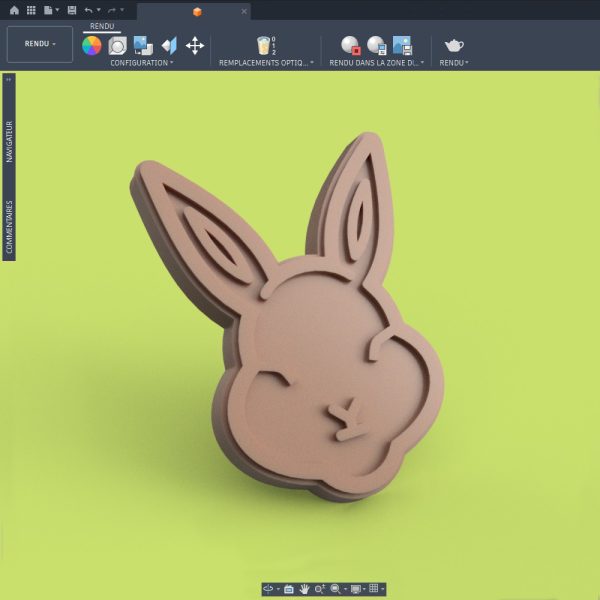Open the redo history dropdown arrow

click(122, 10)
